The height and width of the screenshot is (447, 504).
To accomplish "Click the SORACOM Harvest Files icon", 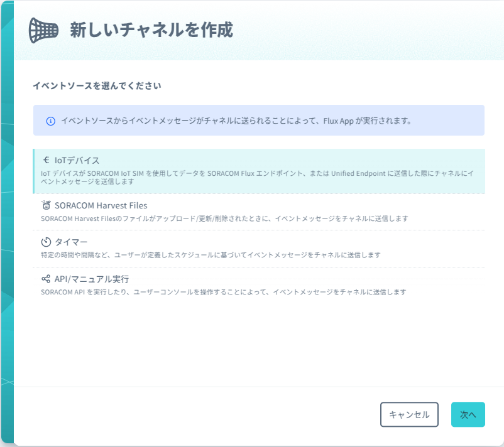I will tap(47, 205).
